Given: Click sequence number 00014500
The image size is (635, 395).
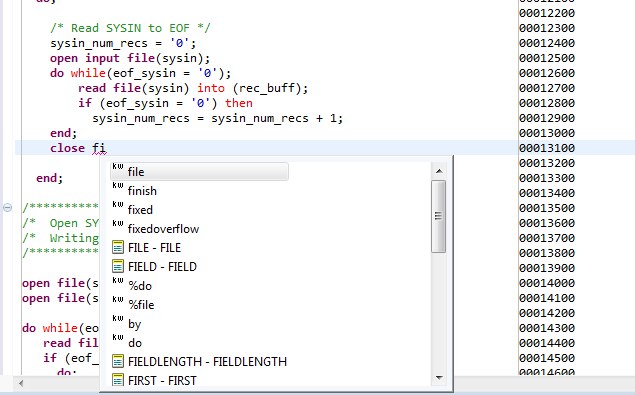Looking at the screenshot, I should 547,358.
